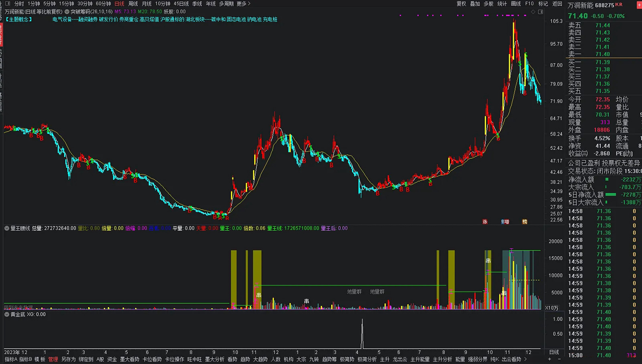Select the 旺中旺 indicator
This screenshot has width=642, height=364.
click(195, 360)
